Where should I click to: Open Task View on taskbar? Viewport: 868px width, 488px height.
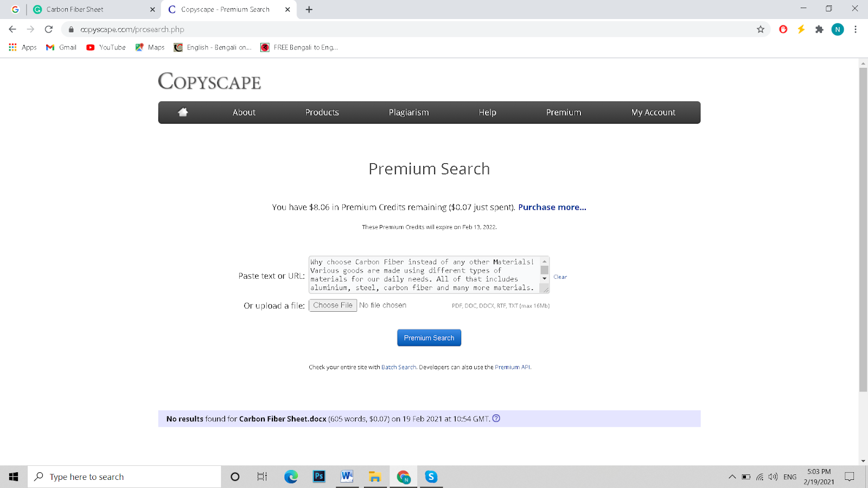(262, 477)
